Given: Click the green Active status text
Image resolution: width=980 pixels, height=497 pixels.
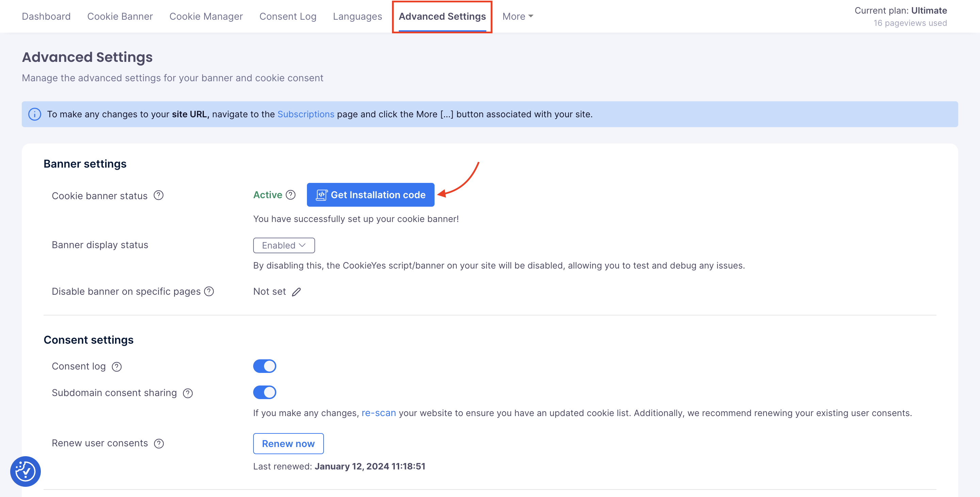Looking at the screenshot, I should tap(268, 195).
